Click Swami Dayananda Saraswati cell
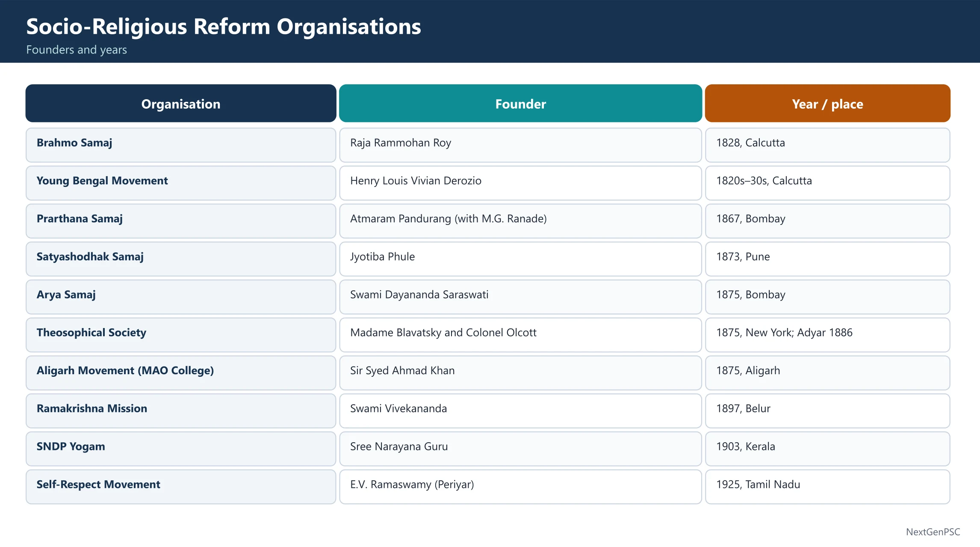The height and width of the screenshot is (547, 980). (520, 297)
